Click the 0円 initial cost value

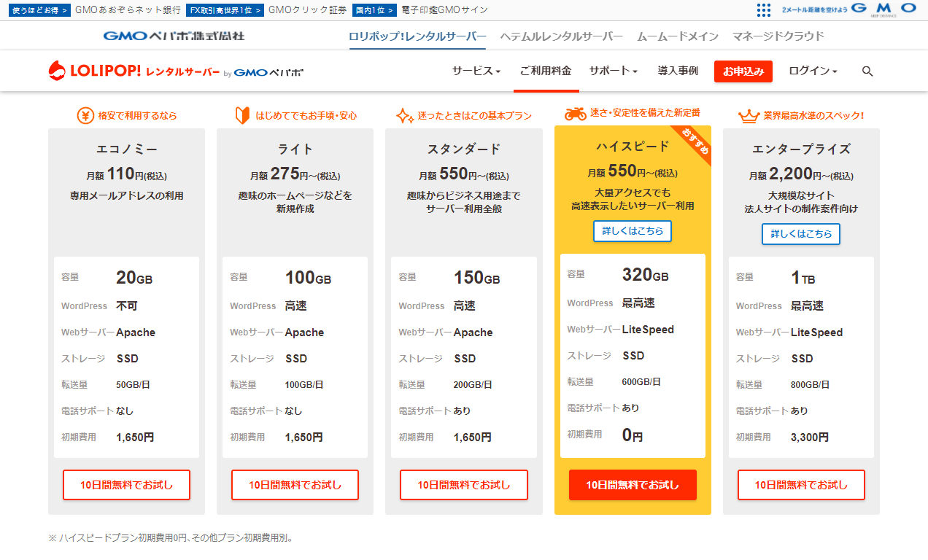(633, 435)
